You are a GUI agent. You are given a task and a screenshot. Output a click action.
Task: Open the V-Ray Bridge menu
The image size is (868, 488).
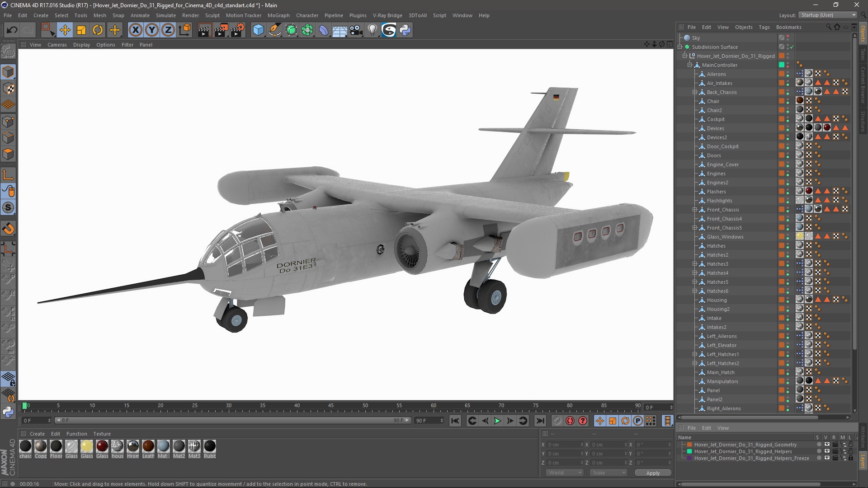click(387, 15)
